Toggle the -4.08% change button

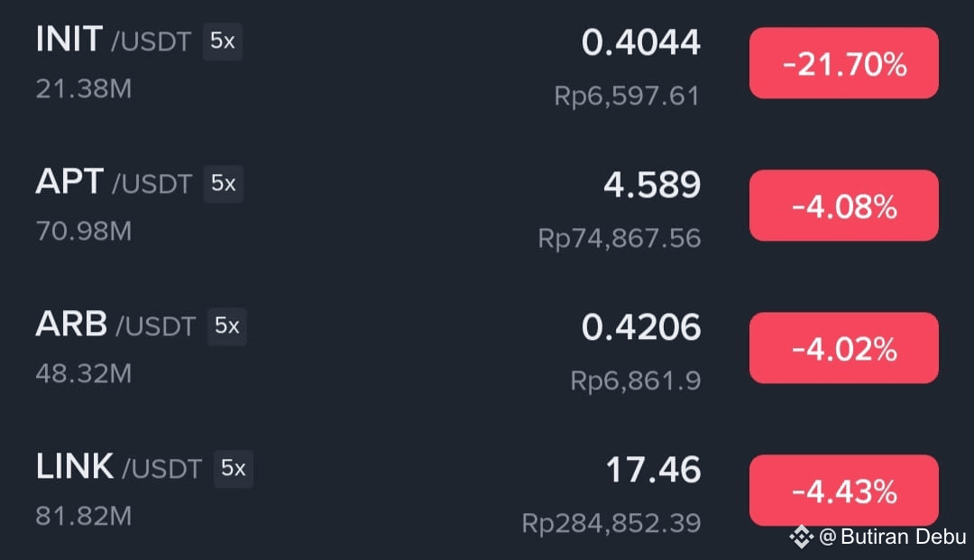[x=843, y=206]
